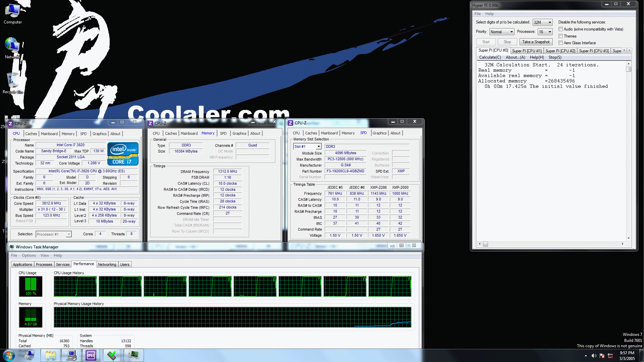Image resolution: width=644 pixels, height=362 pixels.
Task: Open Task Manager Options menu
Action: click(x=29, y=255)
